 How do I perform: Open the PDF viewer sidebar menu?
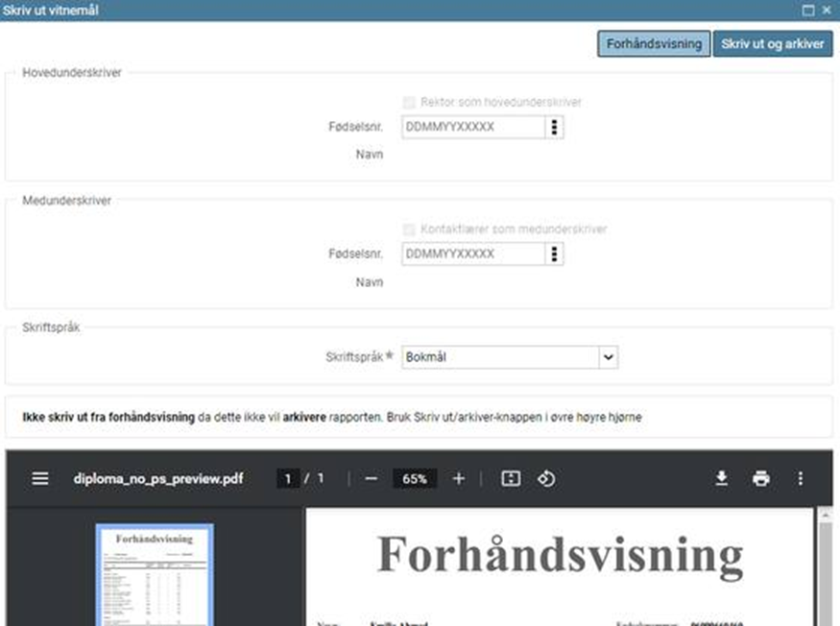pos(40,478)
